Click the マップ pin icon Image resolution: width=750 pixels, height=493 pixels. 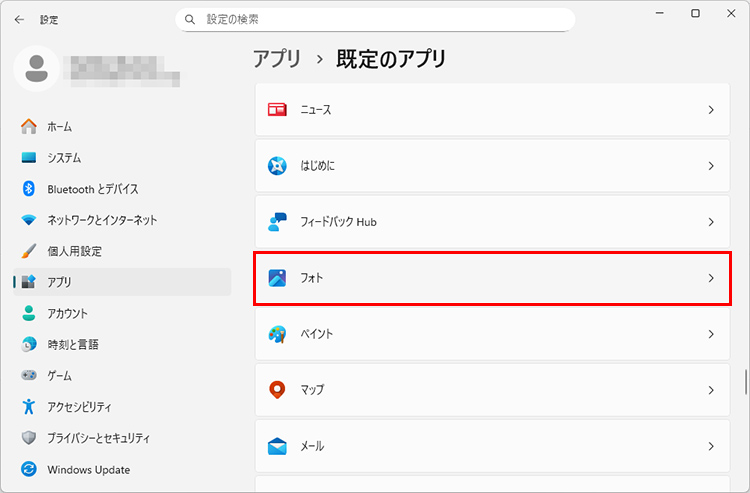(x=278, y=390)
